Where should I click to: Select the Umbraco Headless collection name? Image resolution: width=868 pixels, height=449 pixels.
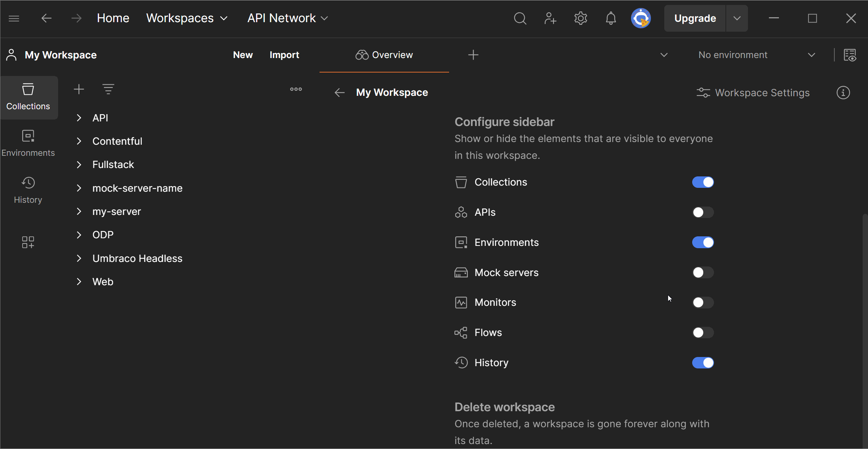click(x=137, y=258)
